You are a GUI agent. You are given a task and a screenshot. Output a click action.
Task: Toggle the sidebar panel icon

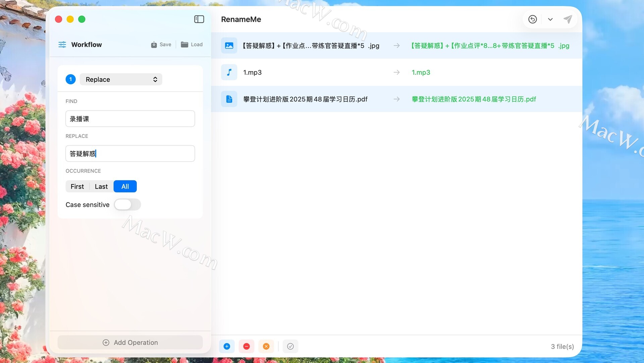[199, 19]
